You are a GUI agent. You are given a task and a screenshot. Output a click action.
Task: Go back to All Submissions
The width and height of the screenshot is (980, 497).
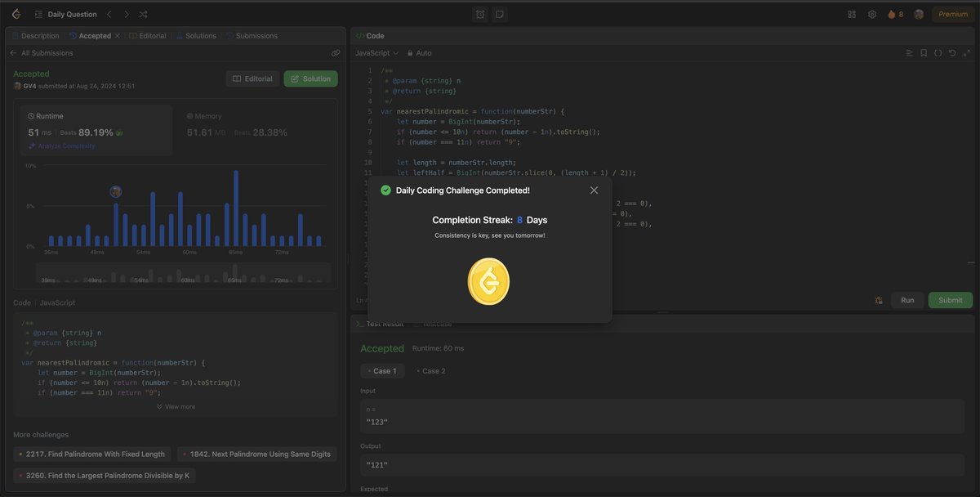click(x=42, y=53)
